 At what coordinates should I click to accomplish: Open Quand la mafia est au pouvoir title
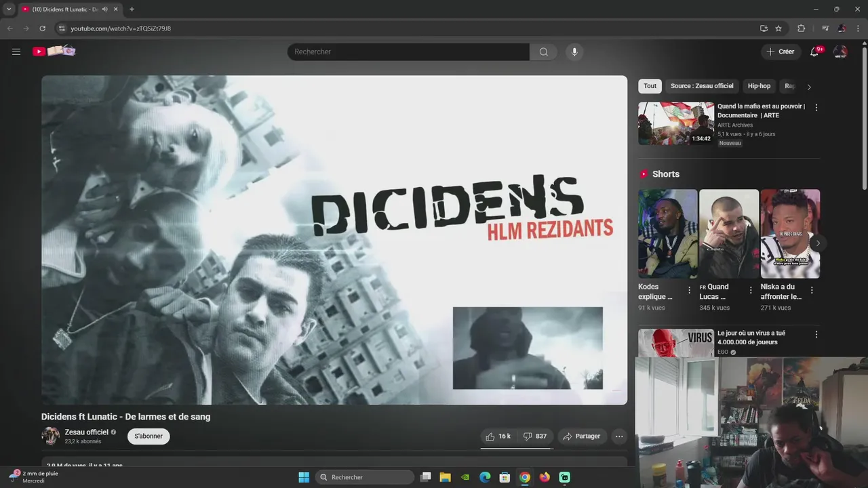[761, 110]
